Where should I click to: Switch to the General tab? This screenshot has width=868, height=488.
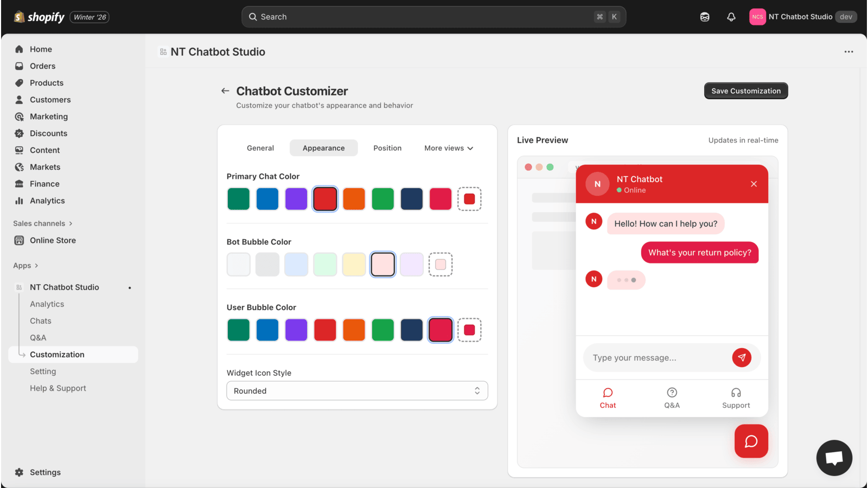(x=260, y=147)
